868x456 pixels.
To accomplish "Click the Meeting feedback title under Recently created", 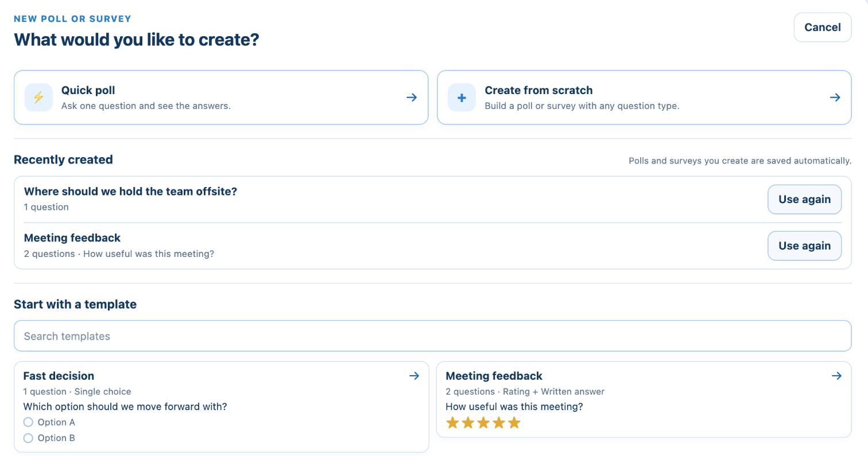I will 72,238.
